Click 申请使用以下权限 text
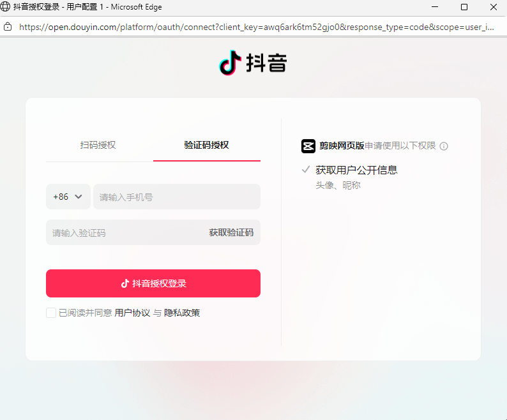507x420 pixels. pyautogui.click(x=400, y=146)
